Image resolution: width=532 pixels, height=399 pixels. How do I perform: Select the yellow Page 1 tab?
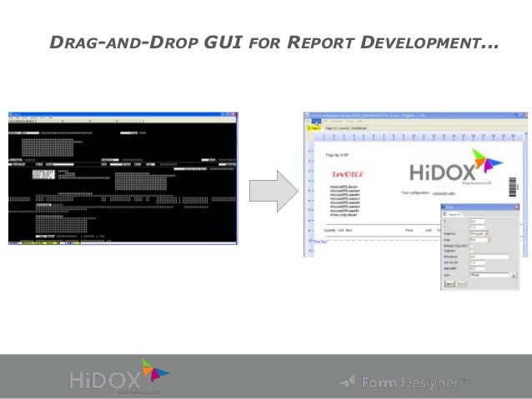(x=314, y=128)
